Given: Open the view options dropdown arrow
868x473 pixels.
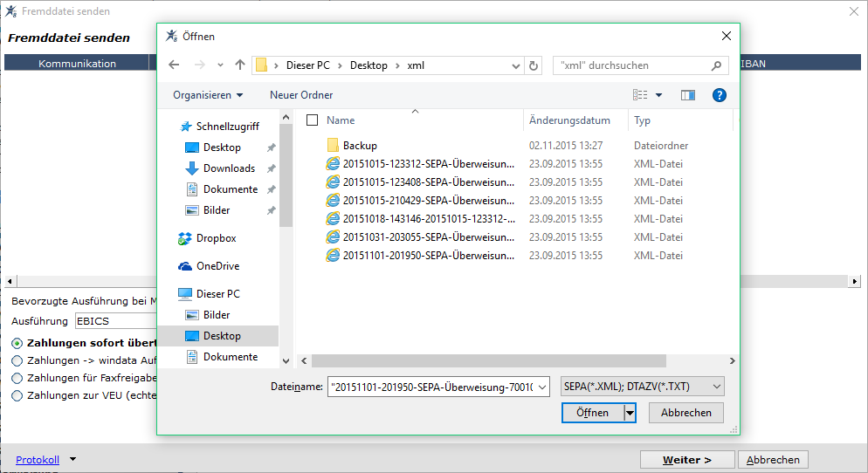Looking at the screenshot, I should pyautogui.click(x=658, y=95).
